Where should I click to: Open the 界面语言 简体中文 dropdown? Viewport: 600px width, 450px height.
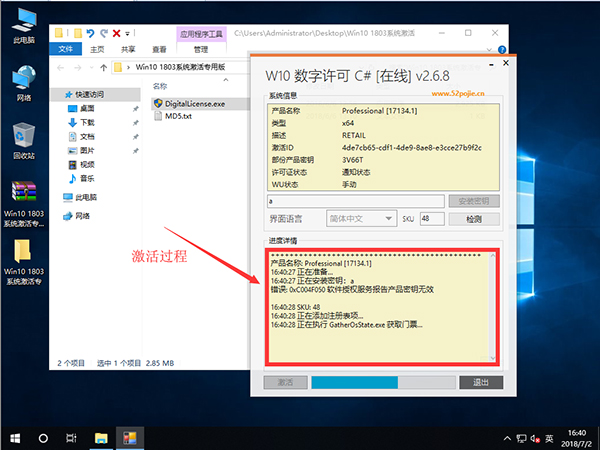361,218
